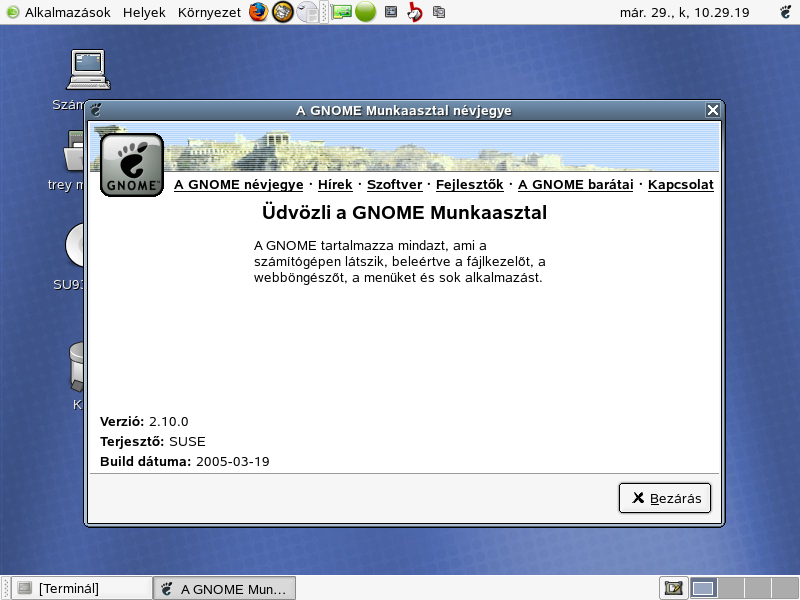The height and width of the screenshot is (600, 800).
Task: Open the Környezet menu
Action: [209, 12]
